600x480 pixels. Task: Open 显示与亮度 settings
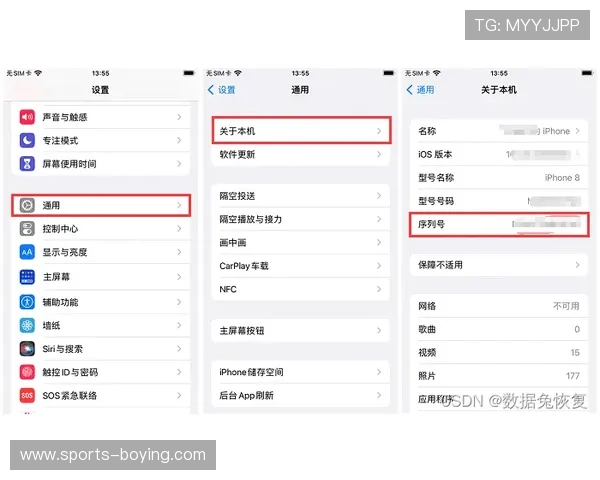101,252
